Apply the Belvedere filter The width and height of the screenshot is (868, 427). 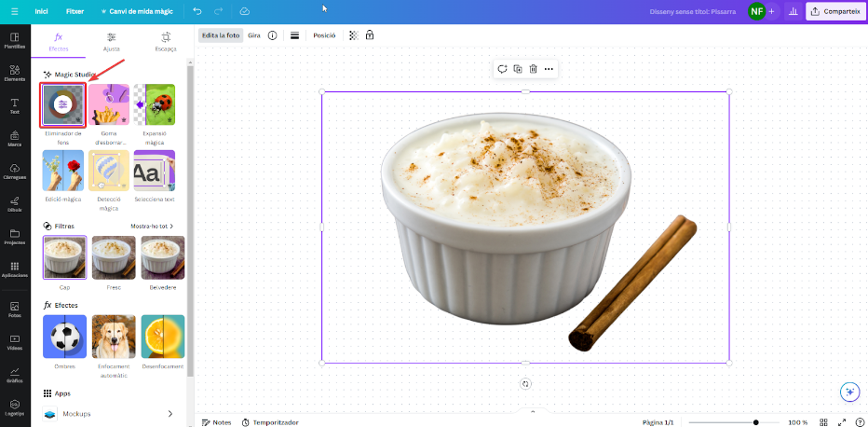coord(163,257)
